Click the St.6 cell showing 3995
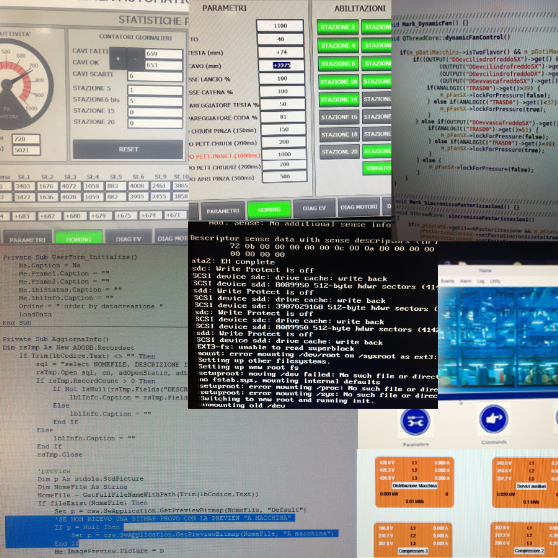The height and width of the screenshot is (558, 558). pyautogui.click(x=137, y=197)
